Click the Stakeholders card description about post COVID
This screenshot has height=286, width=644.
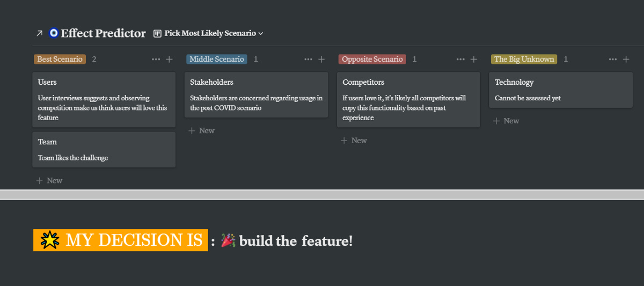pyautogui.click(x=257, y=103)
